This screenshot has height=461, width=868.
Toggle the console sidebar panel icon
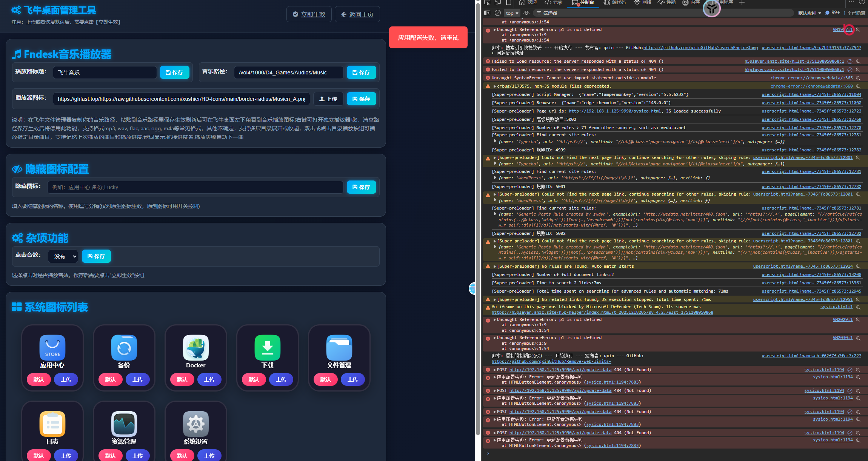(x=487, y=13)
